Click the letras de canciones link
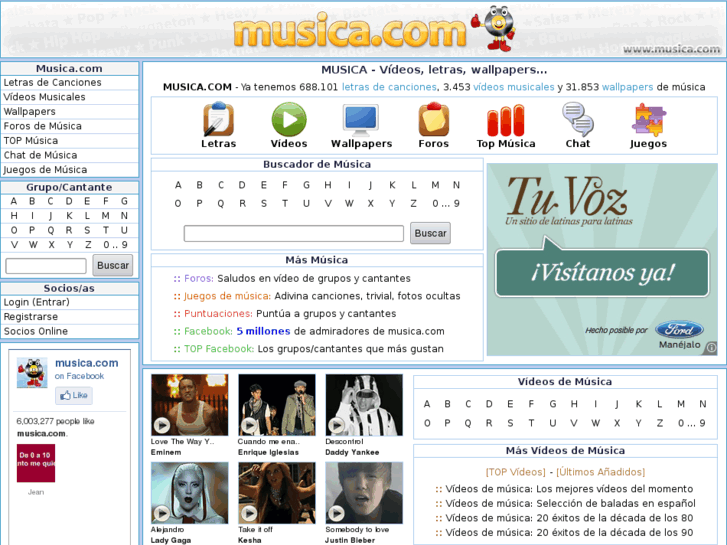 (389, 87)
